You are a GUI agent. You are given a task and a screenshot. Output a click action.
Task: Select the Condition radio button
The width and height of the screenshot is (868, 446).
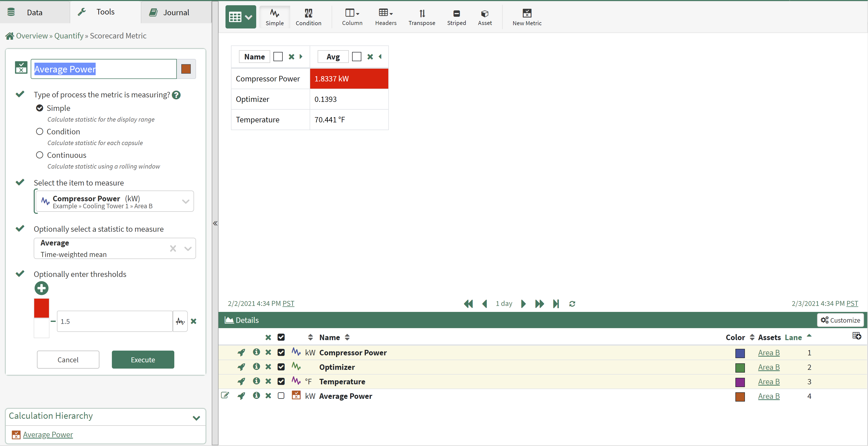coord(40,132)
